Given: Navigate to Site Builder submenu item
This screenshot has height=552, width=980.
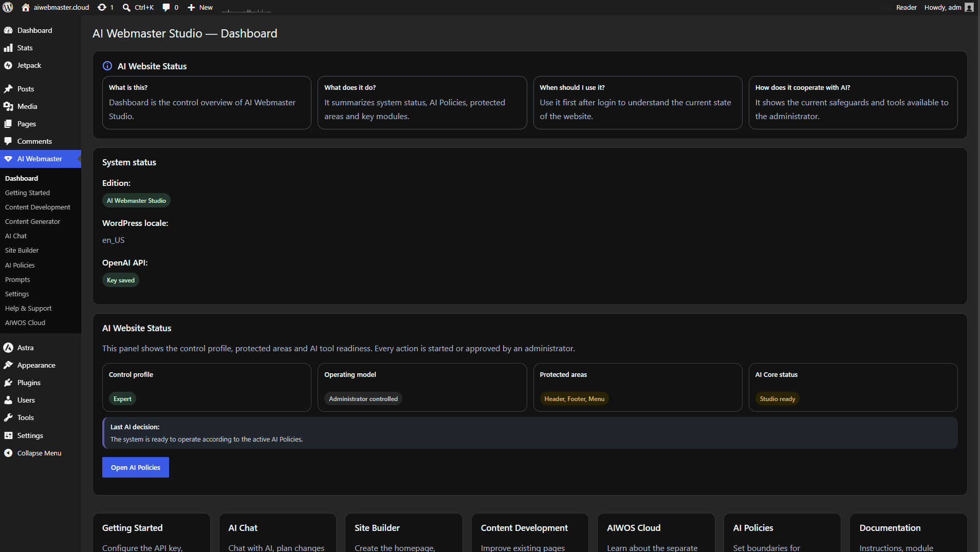Looking at the screenshot, I should (x=22, y=250).
